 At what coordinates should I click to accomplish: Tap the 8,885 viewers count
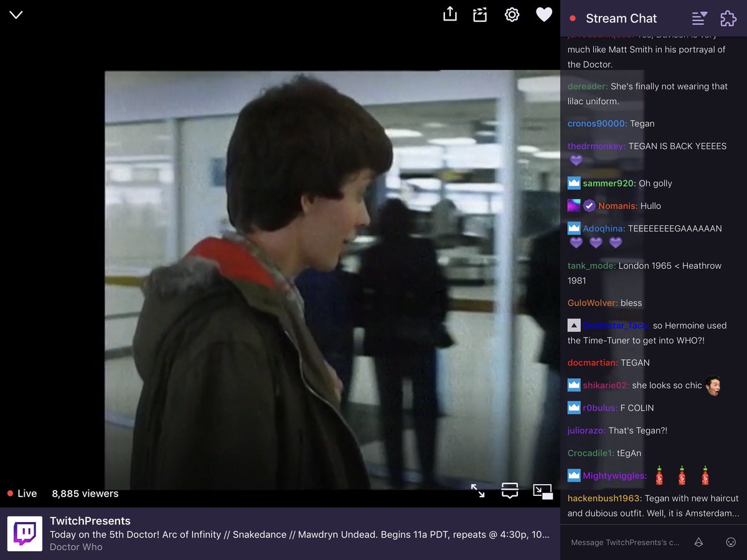click(x=85, y=493)
